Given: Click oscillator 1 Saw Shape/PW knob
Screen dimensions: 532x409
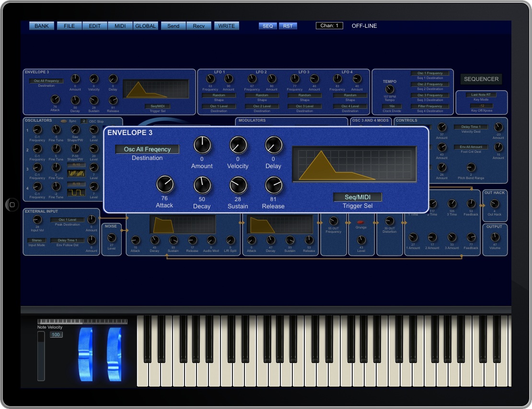Looking at the screenshot, I should [x=75, y=129].
